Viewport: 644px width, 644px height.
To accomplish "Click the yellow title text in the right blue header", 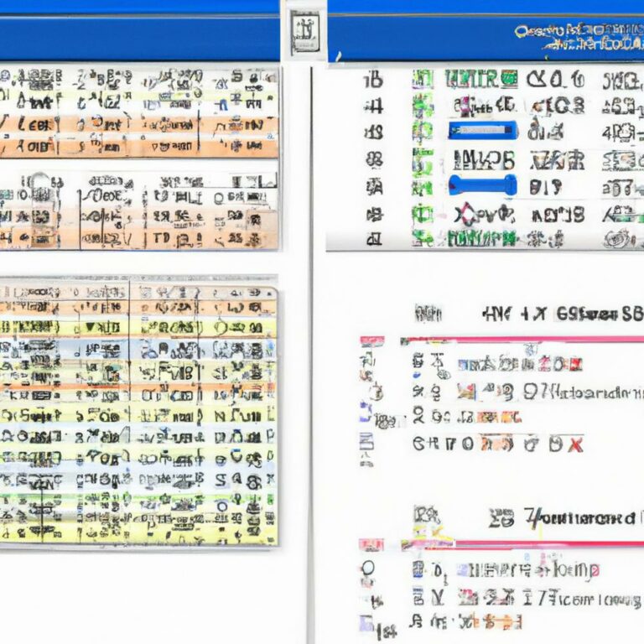I will [579, 37].
